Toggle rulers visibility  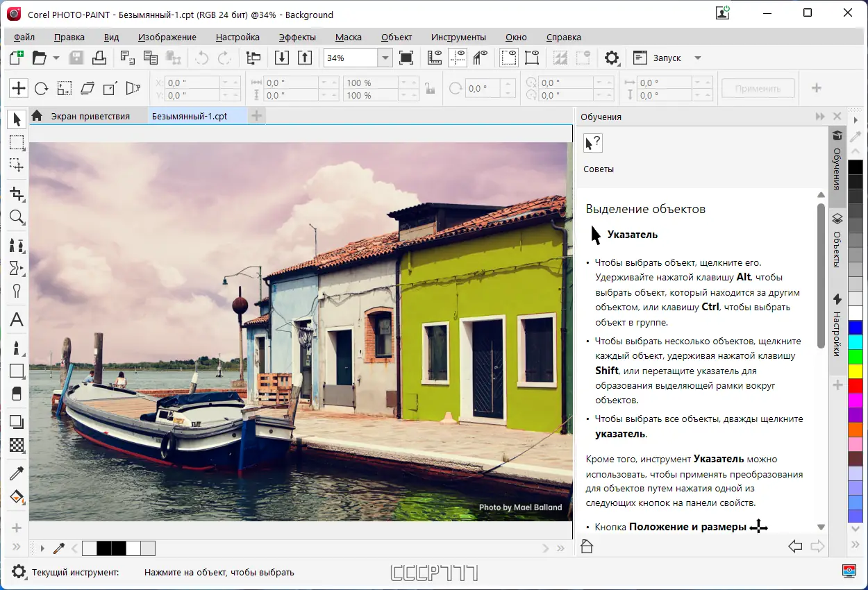[435, 58]
